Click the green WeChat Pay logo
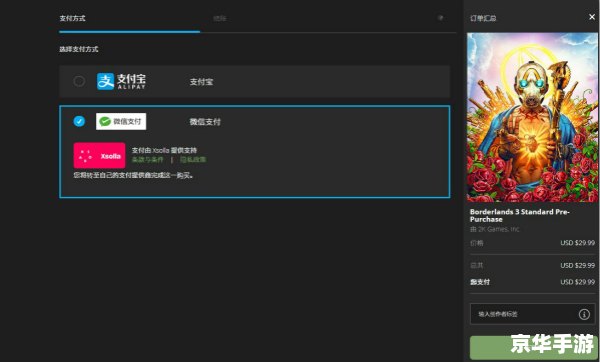600x362 pixels. [121, 121]
